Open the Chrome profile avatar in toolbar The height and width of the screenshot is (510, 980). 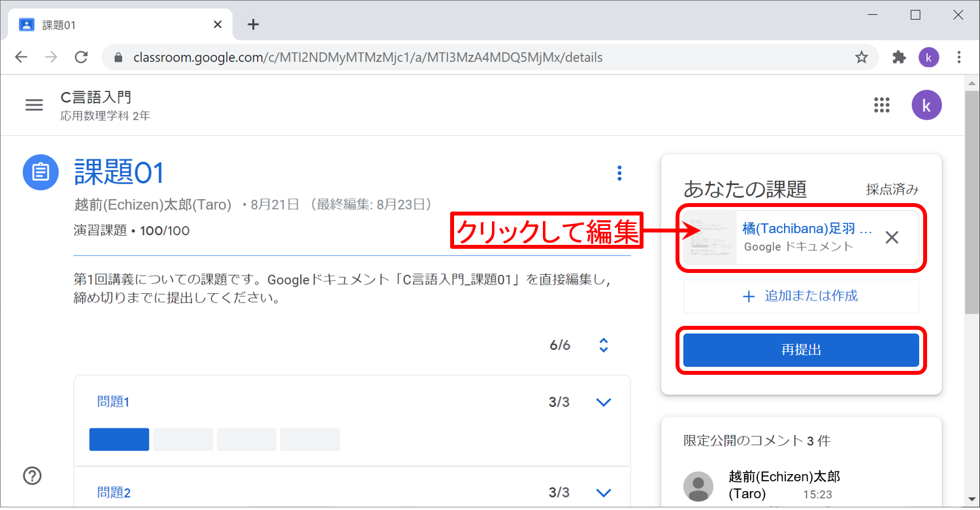point(928,57)
